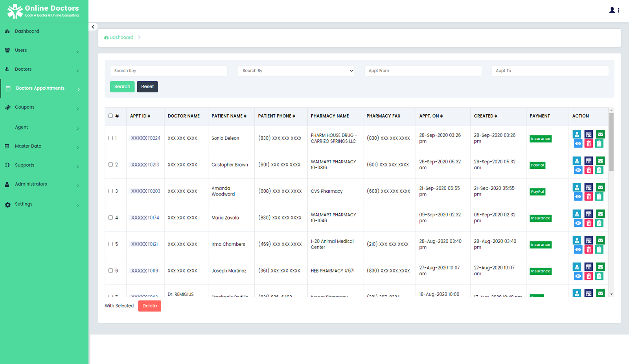Check the row 2 checkbox for Cristopher Brown
The image size is (629, 364).
click(110, 165)
